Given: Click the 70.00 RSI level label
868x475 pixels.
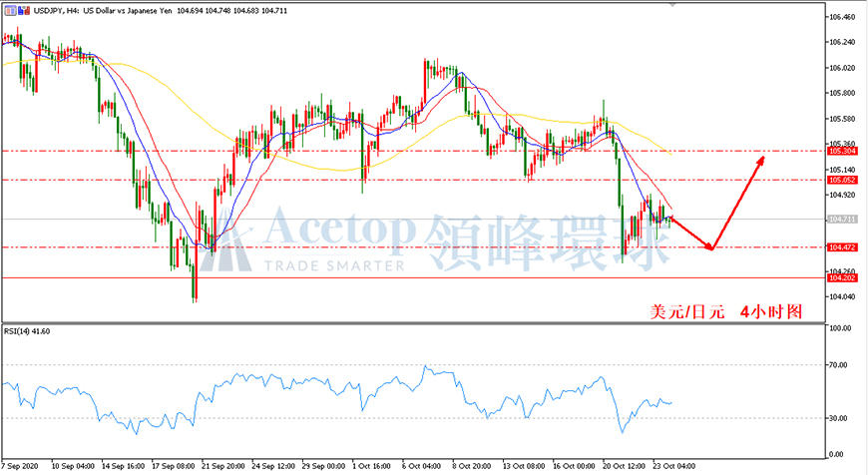Looking at the screenshot, I should (x=839, y=365).
